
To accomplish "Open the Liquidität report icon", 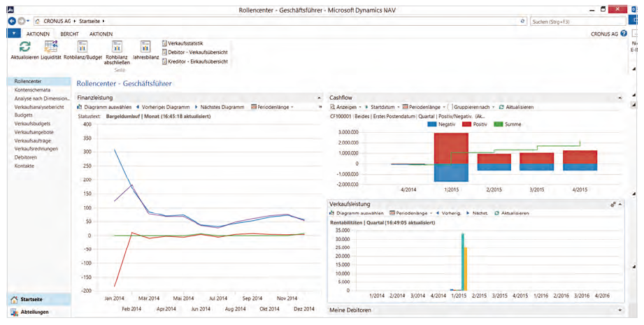I will [x=51, y=47].
